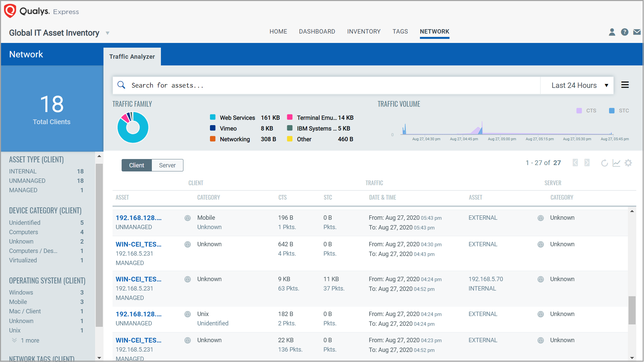Screen dimensions: 644x362
Task: Click the search magnifier icon
Action: tap(121, 85)
